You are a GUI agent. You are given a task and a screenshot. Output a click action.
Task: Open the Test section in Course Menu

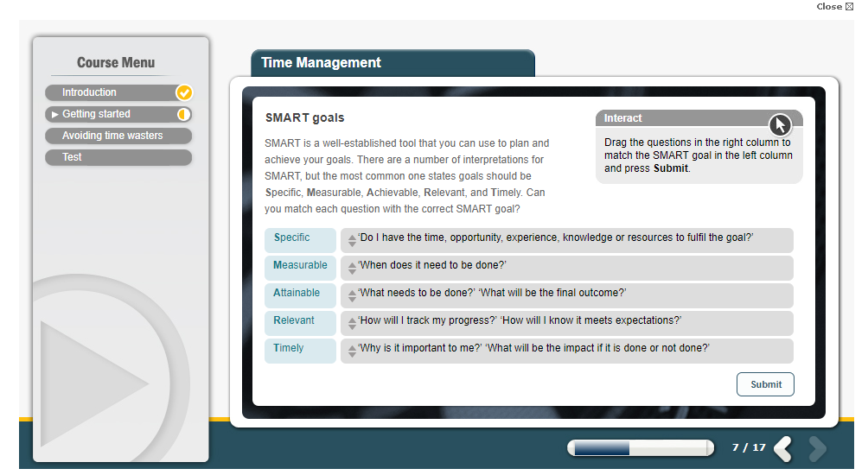(x=73, y=157)
